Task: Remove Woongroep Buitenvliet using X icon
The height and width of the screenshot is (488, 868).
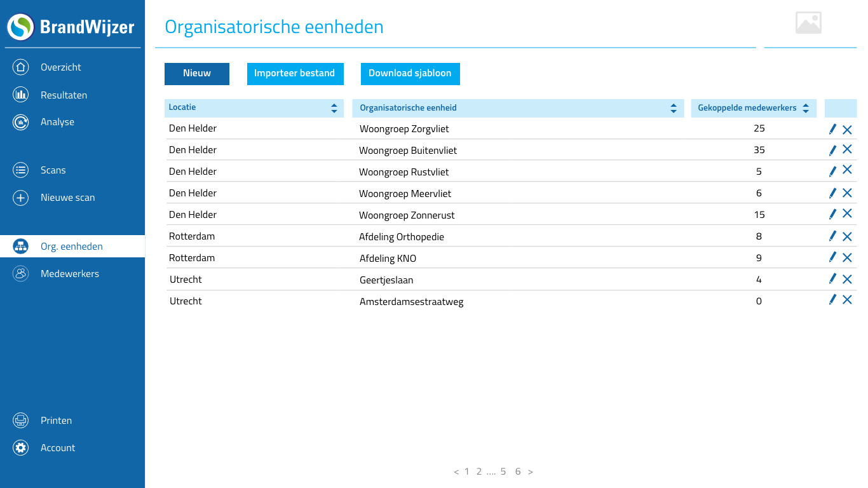Action: click(847, 149)
